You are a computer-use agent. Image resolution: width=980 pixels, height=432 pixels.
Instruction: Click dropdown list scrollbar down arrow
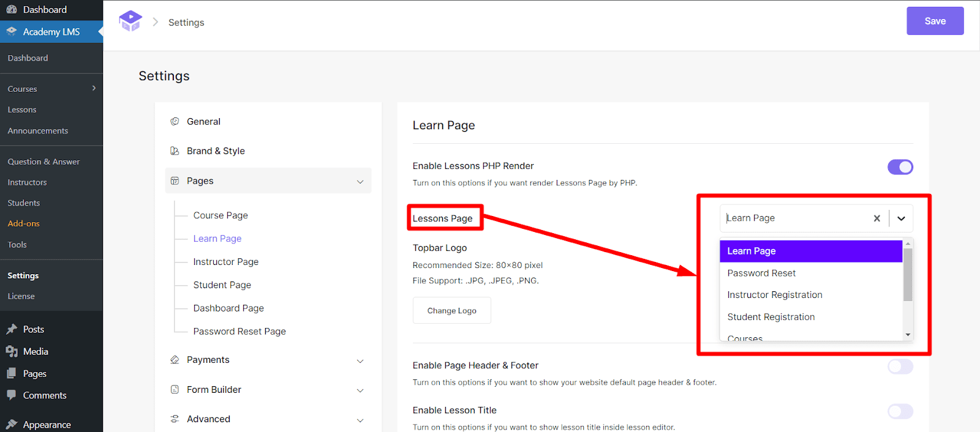click(908, 335)
